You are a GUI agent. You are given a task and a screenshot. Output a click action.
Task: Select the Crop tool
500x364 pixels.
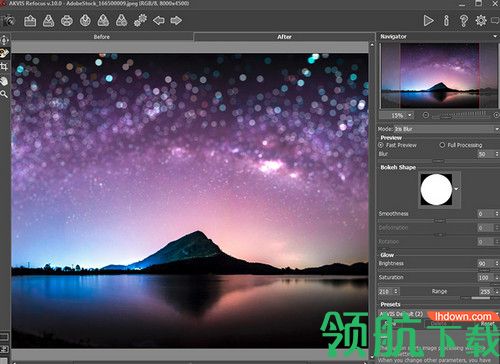point(4,67)
